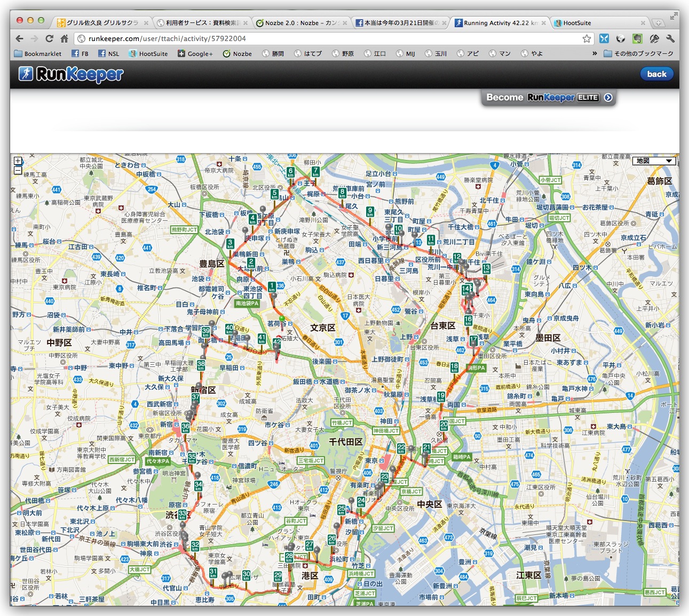
Task: Open a new browser tab
Action: (x=659, y=23)
